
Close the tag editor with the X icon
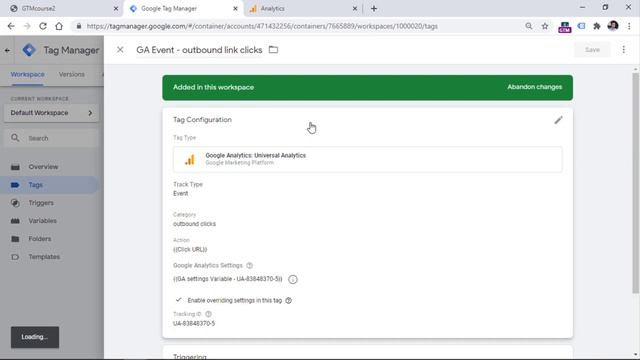[x=120, y=50]
